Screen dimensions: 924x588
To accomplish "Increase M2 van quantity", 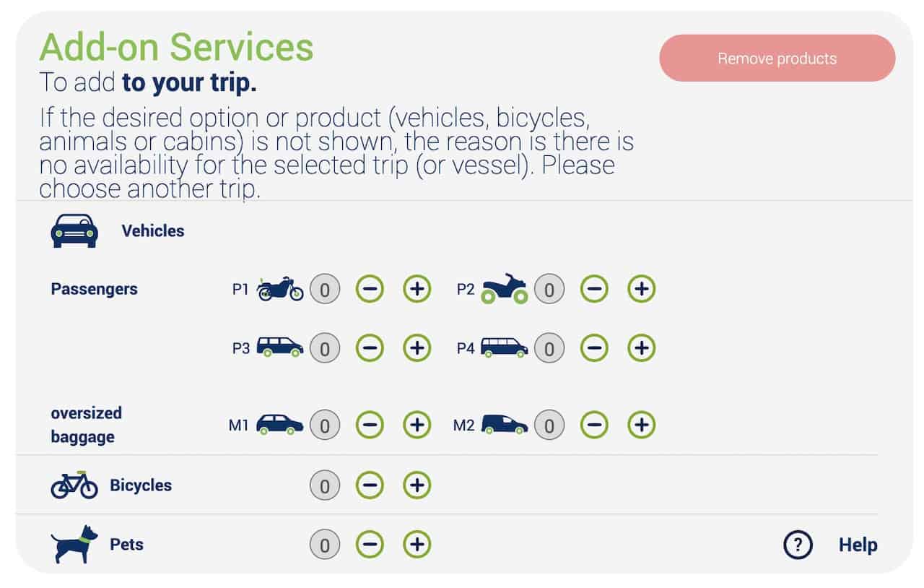I will 641,425.
